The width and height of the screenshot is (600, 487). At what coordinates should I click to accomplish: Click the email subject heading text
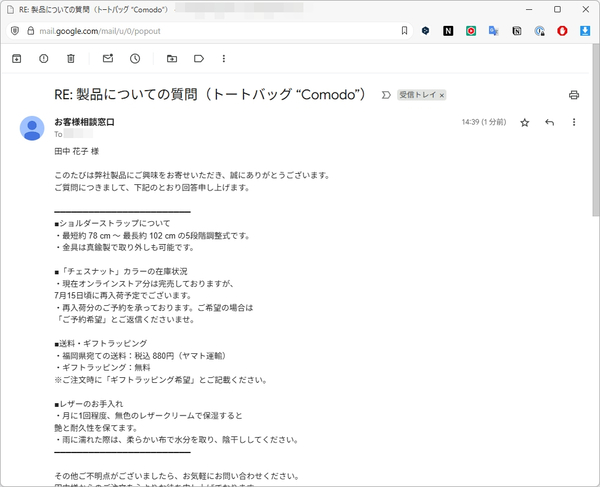point(210,94)
